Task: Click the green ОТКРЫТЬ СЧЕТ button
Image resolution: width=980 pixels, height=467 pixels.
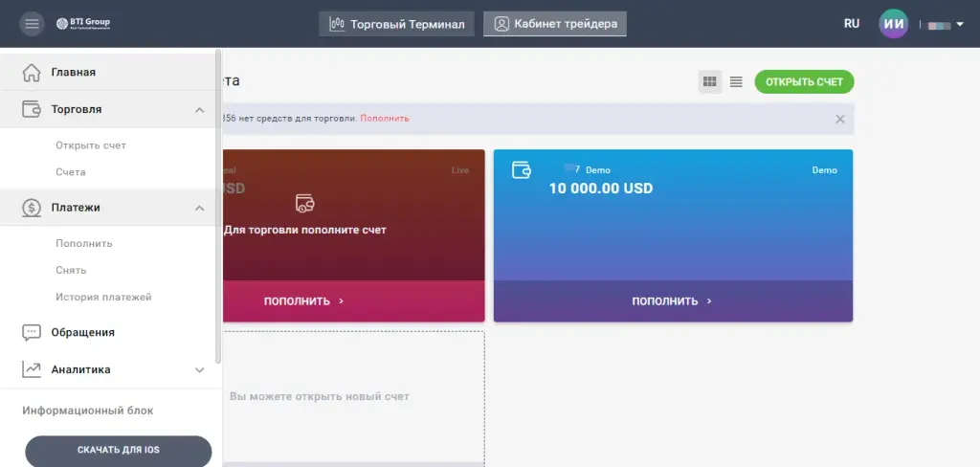Action: [x=804, y=82]
